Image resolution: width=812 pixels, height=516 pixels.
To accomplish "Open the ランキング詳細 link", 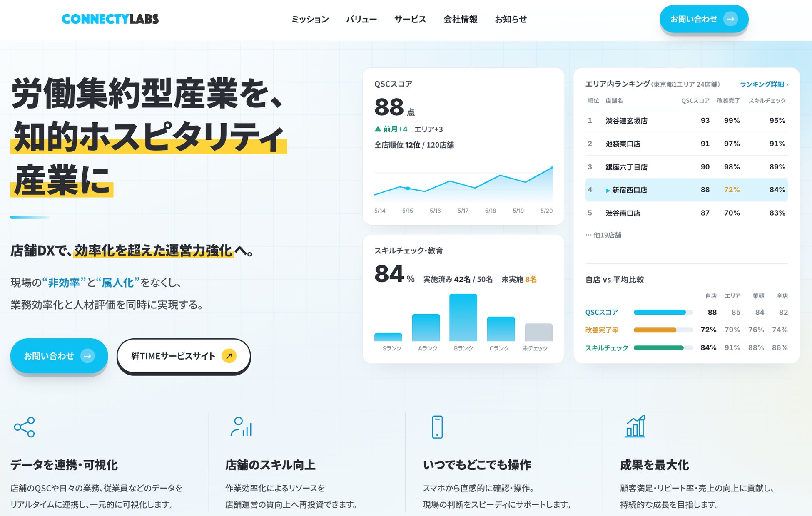I will (764, 84).
